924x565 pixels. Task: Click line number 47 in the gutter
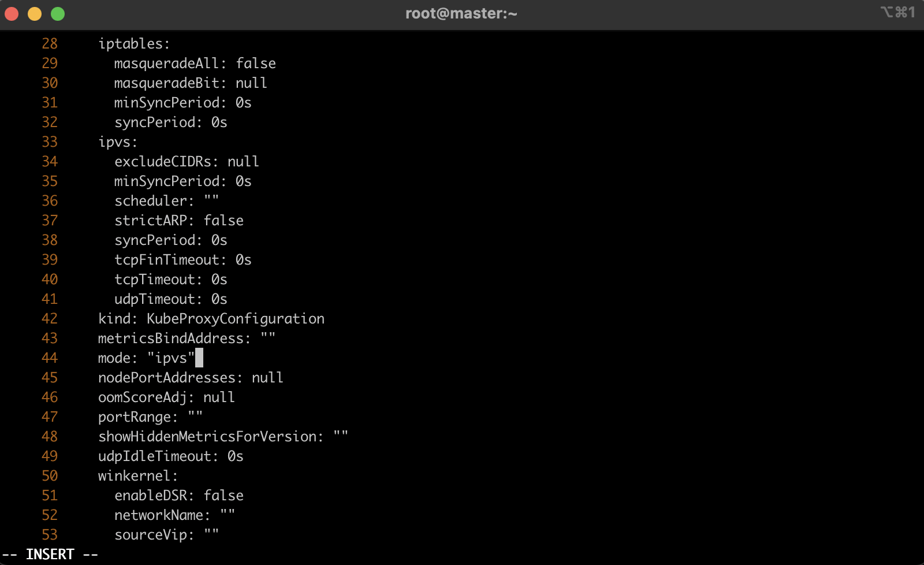pos(50,417)
